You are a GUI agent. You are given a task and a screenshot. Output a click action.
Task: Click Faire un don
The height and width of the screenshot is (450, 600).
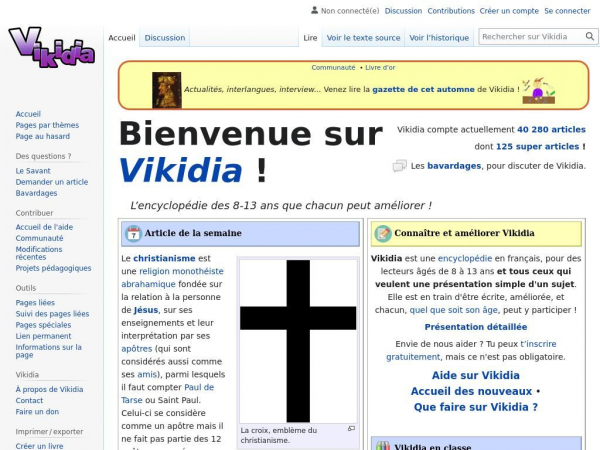(37, 411)
